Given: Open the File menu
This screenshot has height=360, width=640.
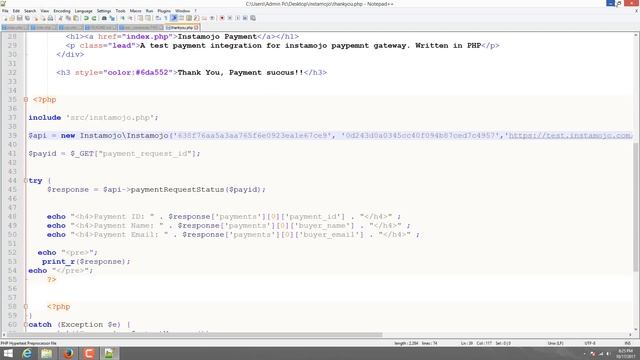Looking at the screenshot, I should coord(5,11).
